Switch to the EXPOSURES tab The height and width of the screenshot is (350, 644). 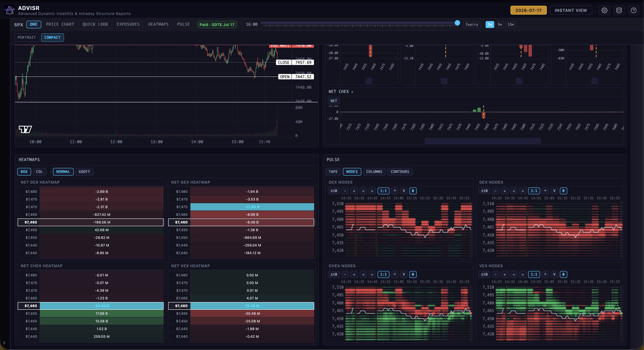pyautogui.click(x=128, y=24)
